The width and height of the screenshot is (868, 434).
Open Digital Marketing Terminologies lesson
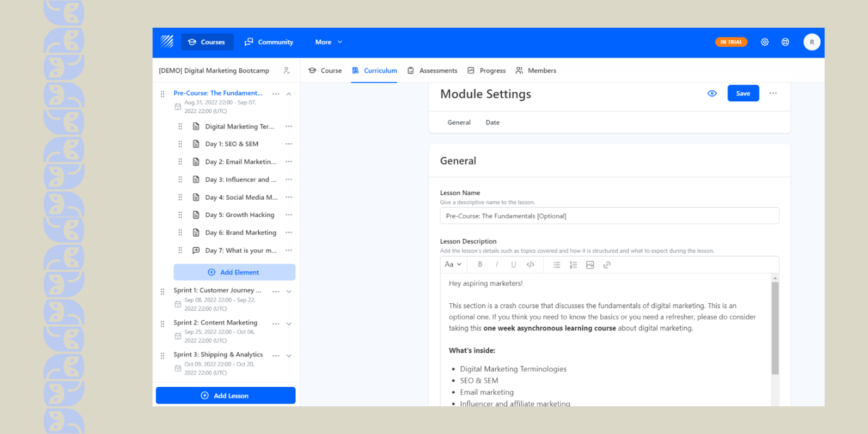(240, 126)
